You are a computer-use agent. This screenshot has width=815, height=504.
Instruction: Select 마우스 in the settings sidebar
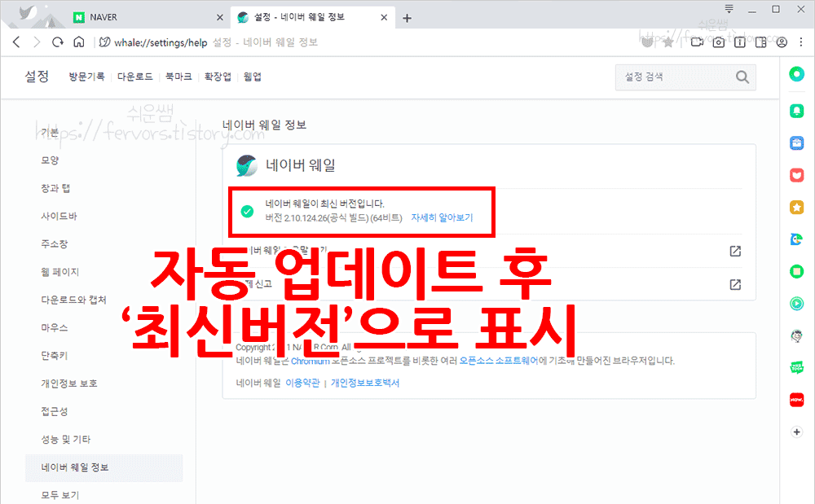pyautogui.click(x=55, y=328)
